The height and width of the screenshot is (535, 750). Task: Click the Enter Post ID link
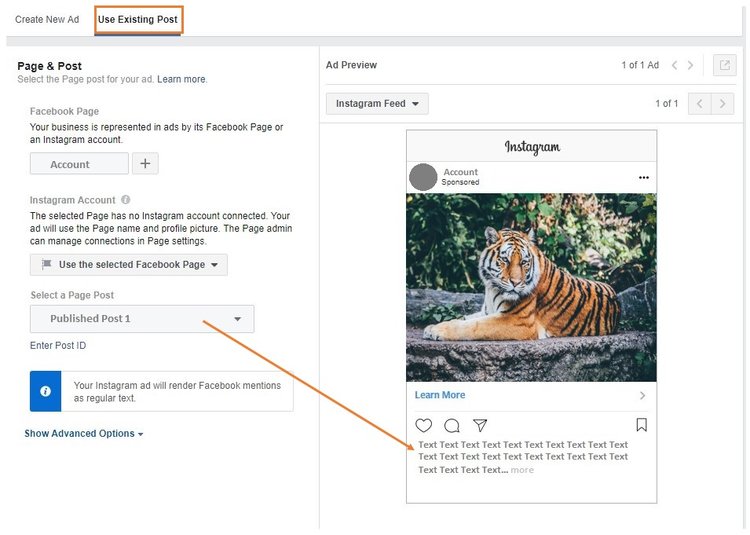[58, 346]
